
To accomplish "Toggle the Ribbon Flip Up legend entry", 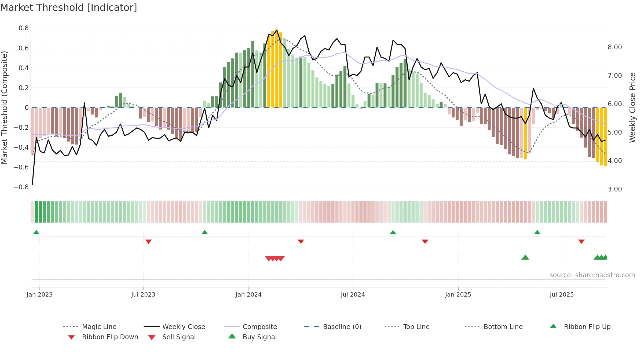I will coord(580,327).
